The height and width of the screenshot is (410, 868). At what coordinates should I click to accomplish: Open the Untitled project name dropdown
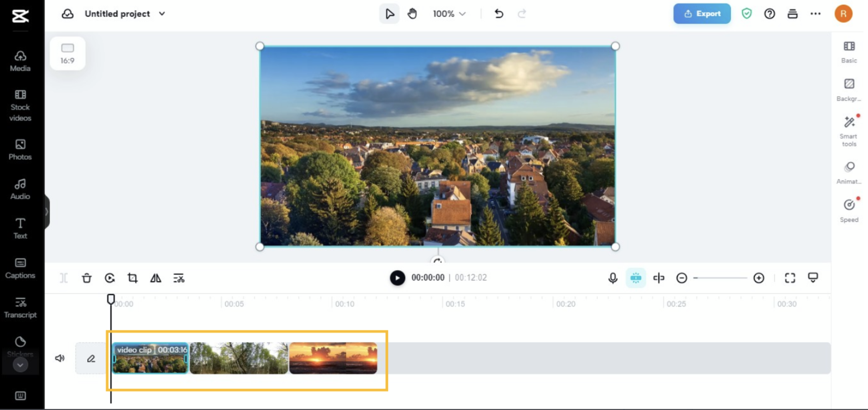[x=125, y=14]
